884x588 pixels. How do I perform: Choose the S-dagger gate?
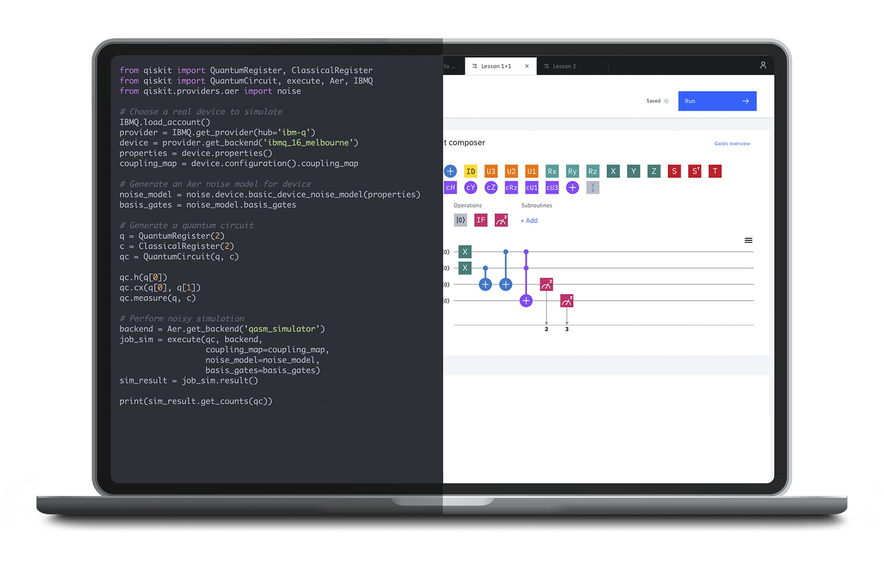(694, 171)
